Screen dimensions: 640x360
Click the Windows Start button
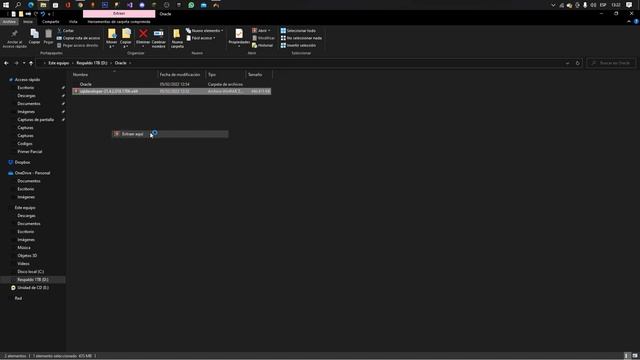pyautogui.click(x=6, y=5)
